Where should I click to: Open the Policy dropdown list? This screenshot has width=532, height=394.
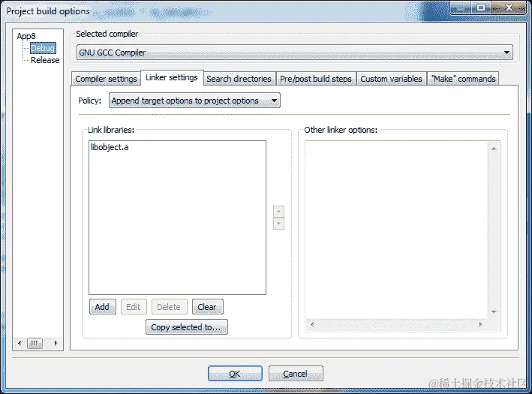[194, 101]
